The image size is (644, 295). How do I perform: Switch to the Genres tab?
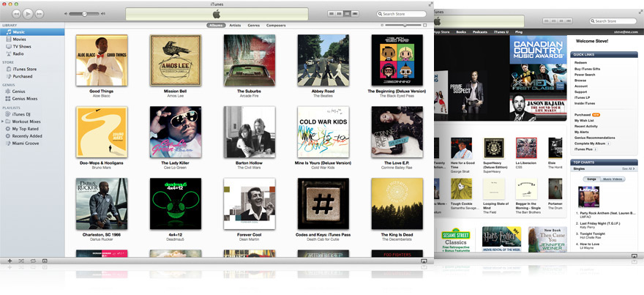point(253,26)
